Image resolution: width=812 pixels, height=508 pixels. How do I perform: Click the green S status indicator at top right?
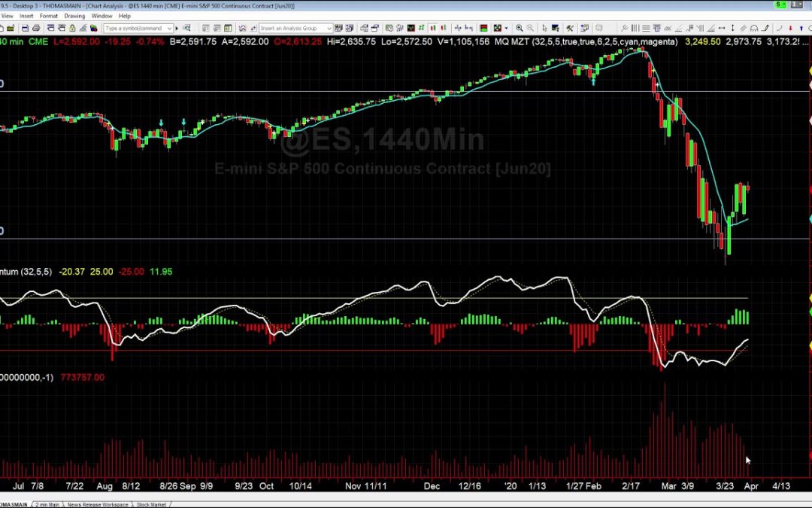781,5
